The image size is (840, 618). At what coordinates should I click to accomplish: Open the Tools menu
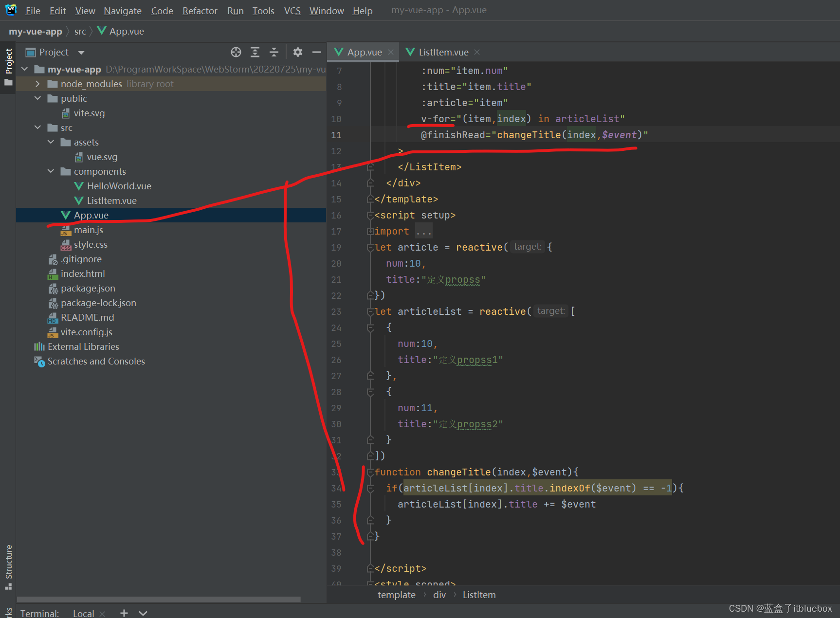(263, 11)
